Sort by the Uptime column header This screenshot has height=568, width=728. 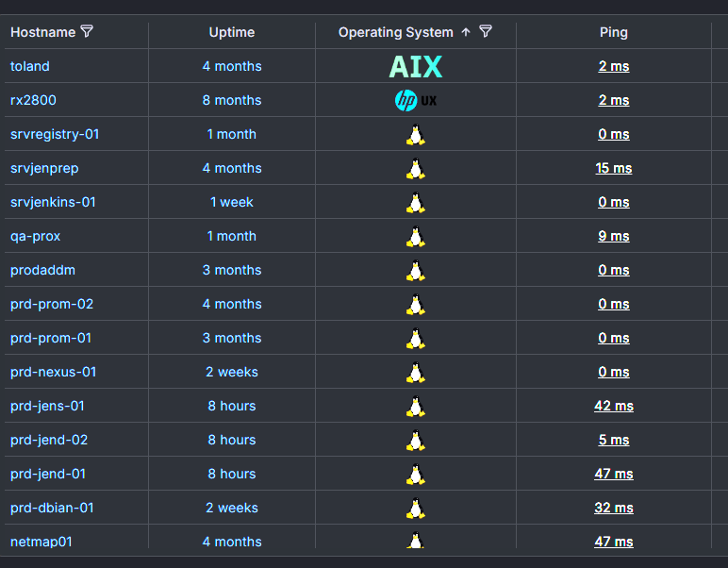(232, 32)
